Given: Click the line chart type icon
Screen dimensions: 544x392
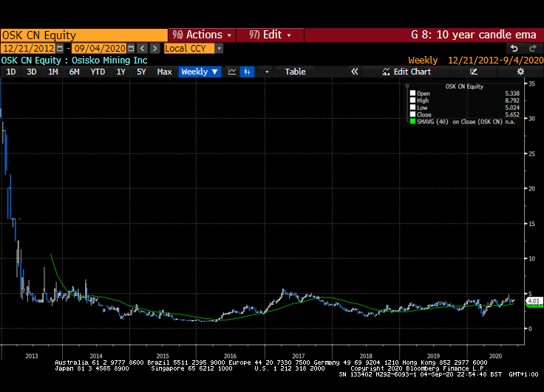Looking at the screenshot, I should point(232,72).
